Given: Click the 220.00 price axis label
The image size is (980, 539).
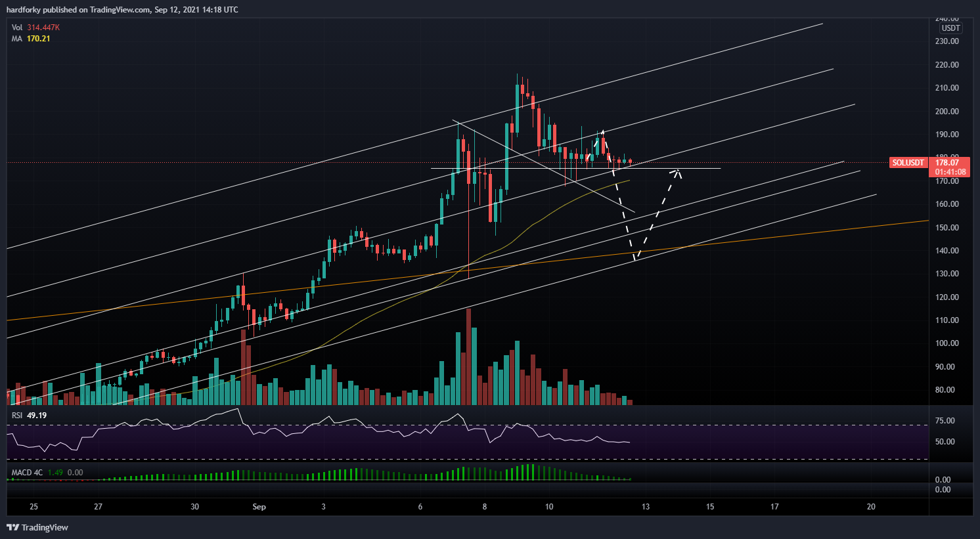Looking at the screenshot, I should 947,65.
